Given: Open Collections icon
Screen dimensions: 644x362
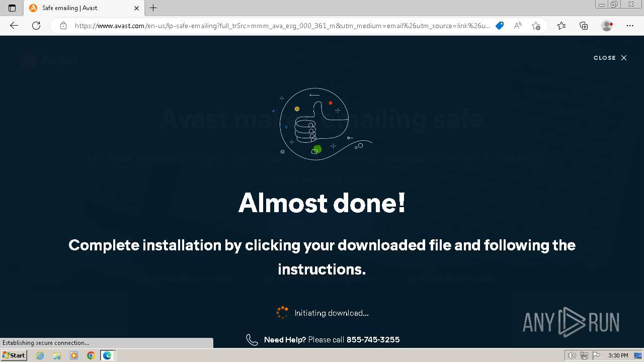Looking at the screenshot, I should [584, 26].
